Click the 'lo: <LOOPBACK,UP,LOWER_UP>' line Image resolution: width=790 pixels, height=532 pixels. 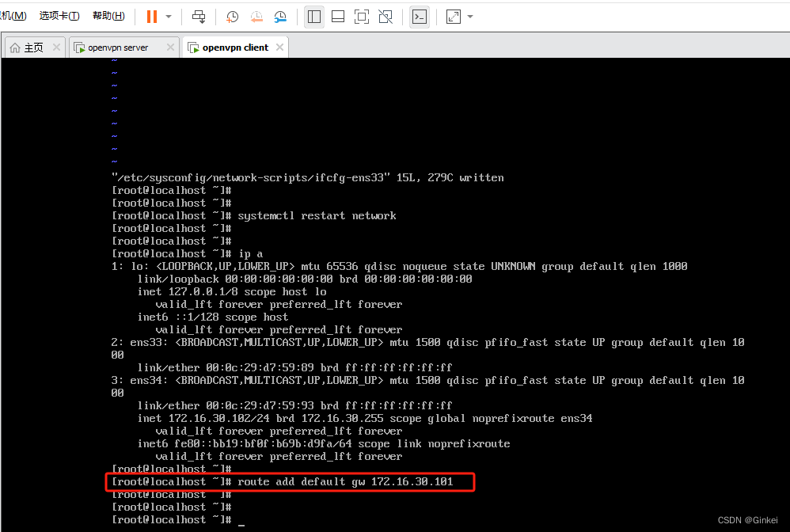pyautogui.click(x=399, y=266)
